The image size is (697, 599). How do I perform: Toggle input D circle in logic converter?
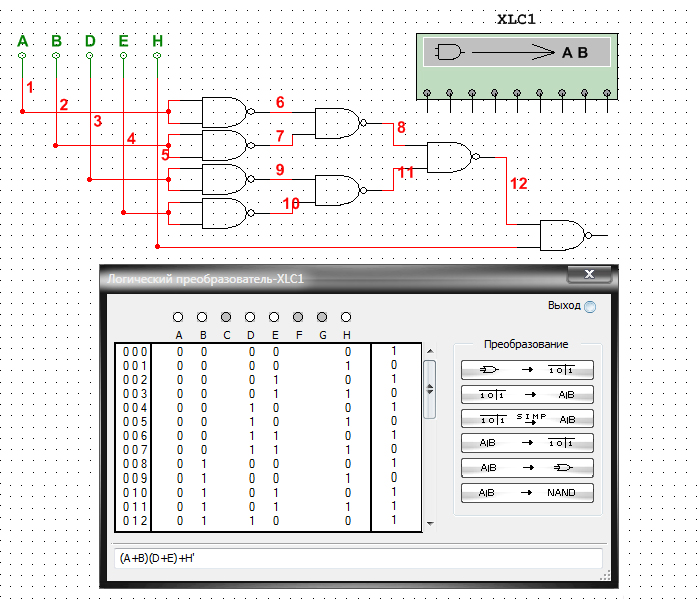pos(250,317)
